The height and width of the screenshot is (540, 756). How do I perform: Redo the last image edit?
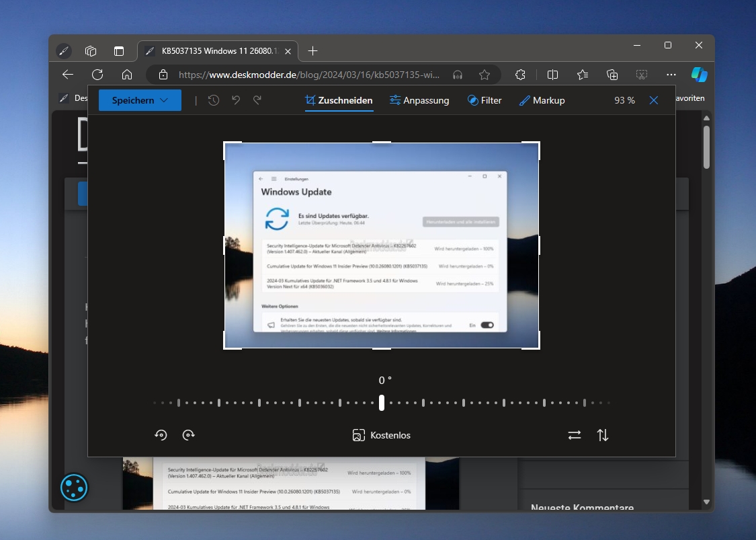pyautogui.click(x=257, y=100)
